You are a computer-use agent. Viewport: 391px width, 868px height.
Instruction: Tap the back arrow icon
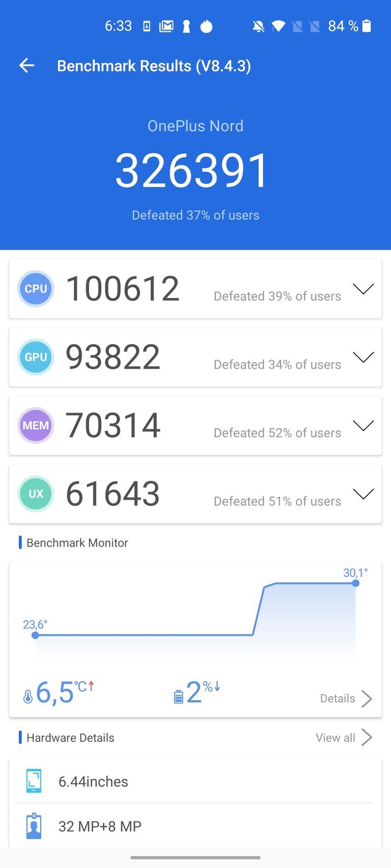point(26,66)
